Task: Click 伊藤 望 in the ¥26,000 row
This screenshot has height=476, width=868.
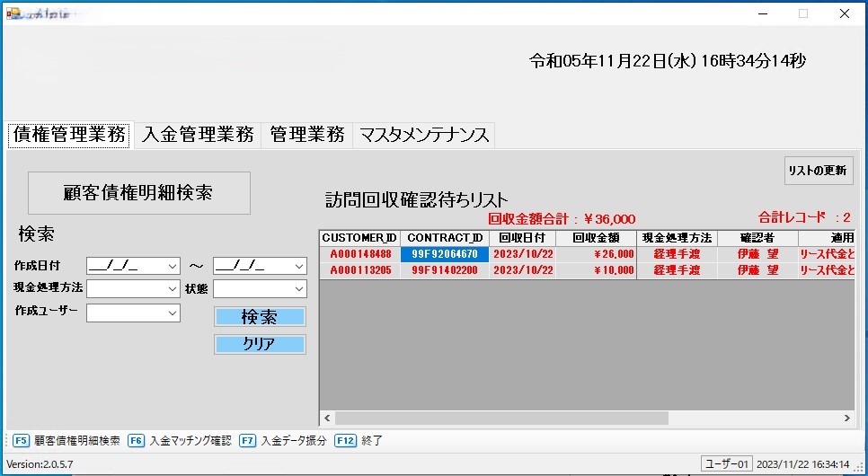Action: click(757, 254)
